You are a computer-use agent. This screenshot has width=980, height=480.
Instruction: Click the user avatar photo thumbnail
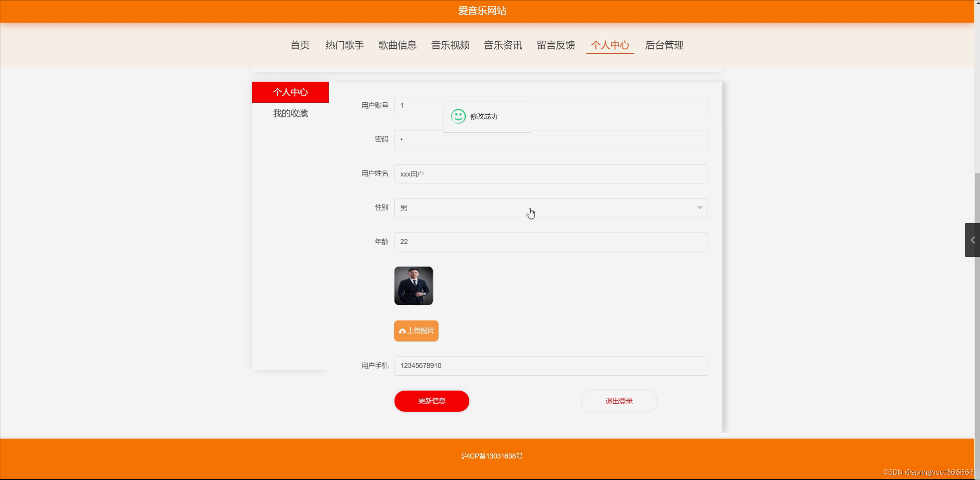click(x=413, y=286)
